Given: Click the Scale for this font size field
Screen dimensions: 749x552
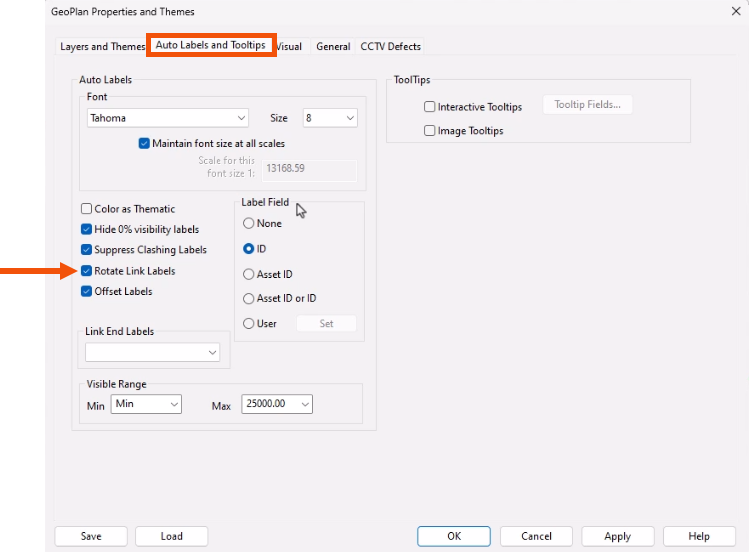Looking at the screenshot, I should pos(309,169).
